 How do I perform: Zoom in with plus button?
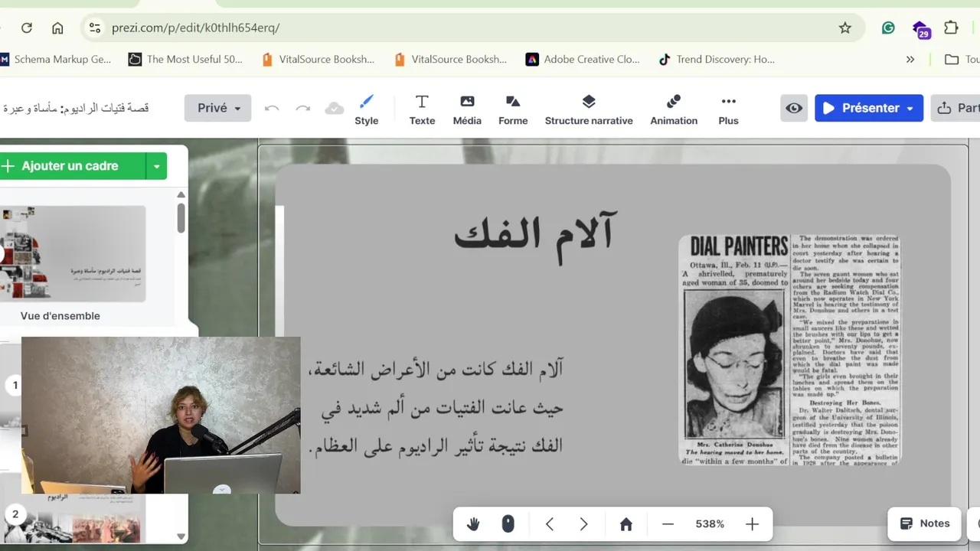(752, 524)
